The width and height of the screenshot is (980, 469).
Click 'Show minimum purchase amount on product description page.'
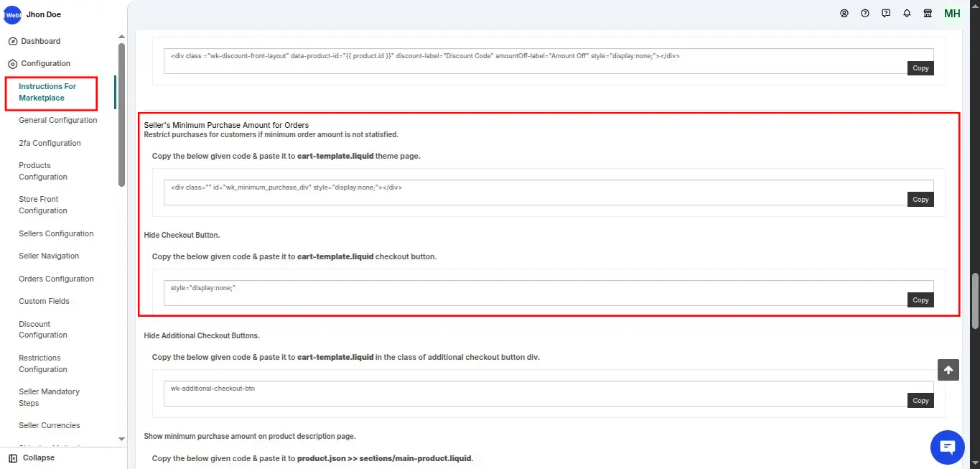(x=250, y=436)
